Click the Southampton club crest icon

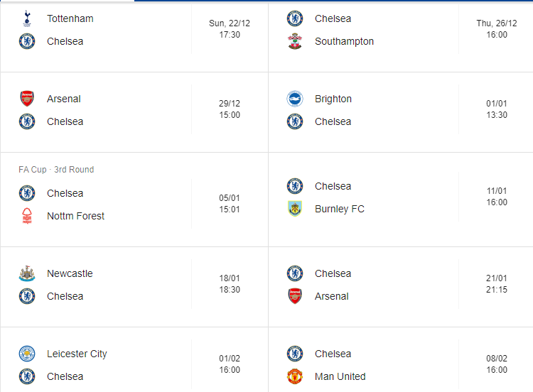[x=295, y=41]
